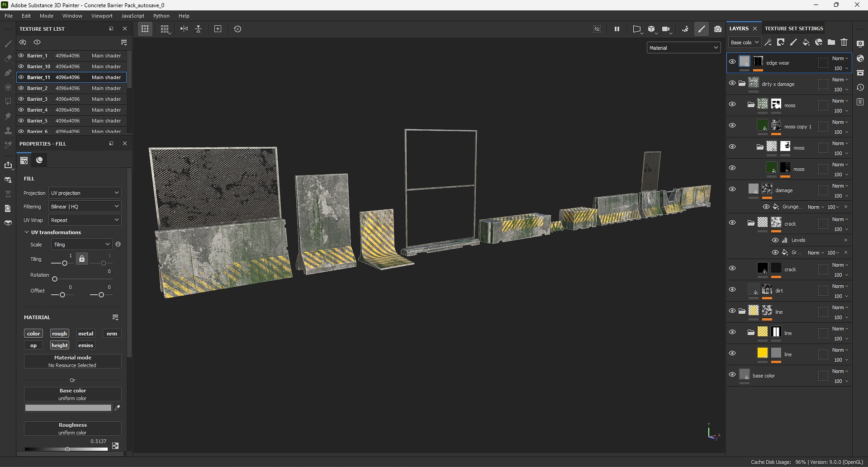Image resolution: width=868 pixels, height=467 pixels.
Task: Toggle the tiling lock button
Action: click(x=81, y=259)
